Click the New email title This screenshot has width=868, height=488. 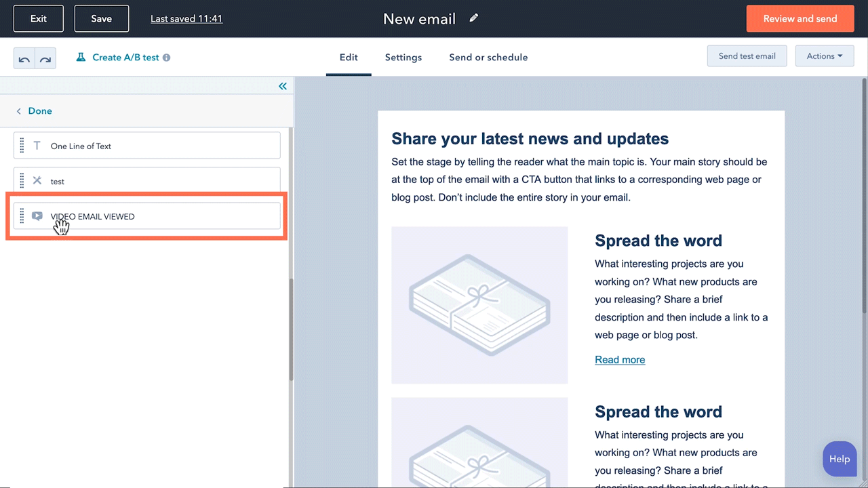419,19
